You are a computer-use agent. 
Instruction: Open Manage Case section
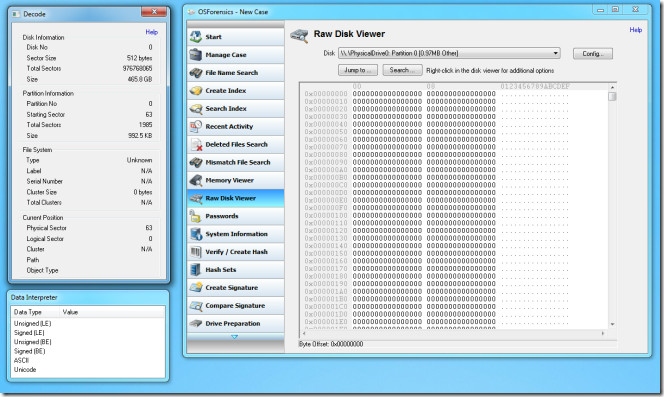click(235, 55)
